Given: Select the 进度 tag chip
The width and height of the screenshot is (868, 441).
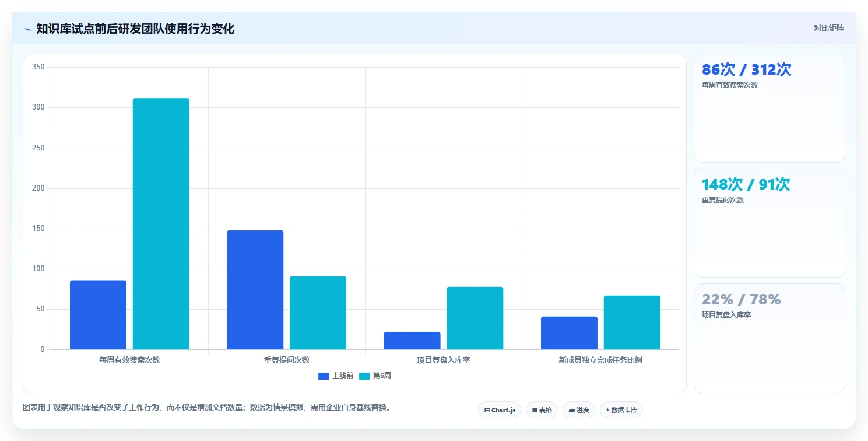Looking at the screenshot, I should [x=579, y=410].
